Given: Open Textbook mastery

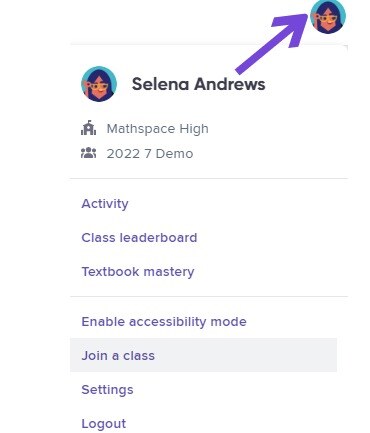Looking at the screenshot, I should click(138, 272).
